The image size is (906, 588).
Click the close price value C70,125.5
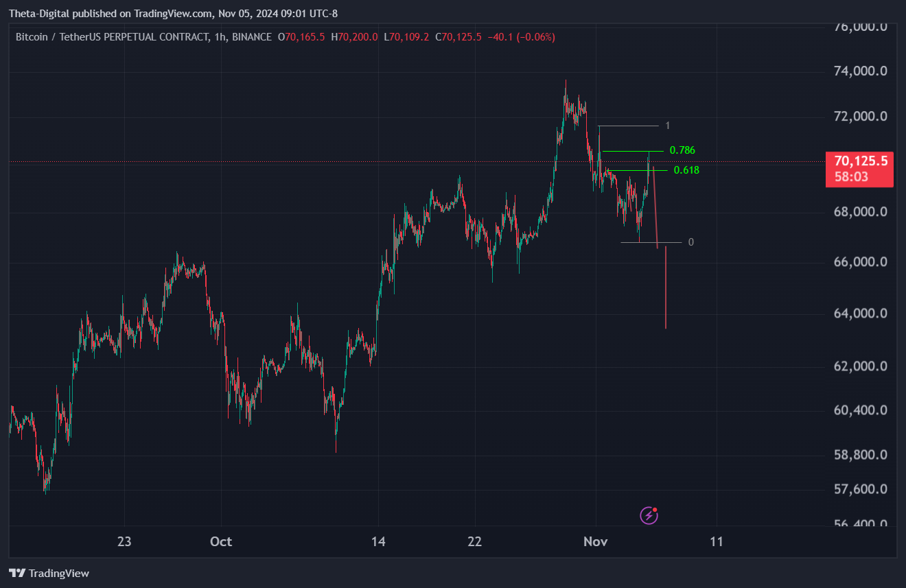pyautogui.click(x=458, y=36)
